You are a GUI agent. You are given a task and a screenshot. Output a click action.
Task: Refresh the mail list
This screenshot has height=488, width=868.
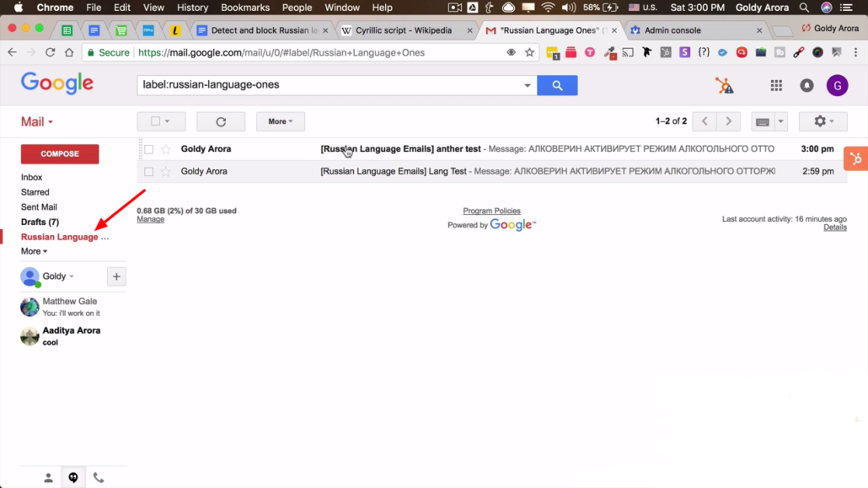click(x=221, y=121)
